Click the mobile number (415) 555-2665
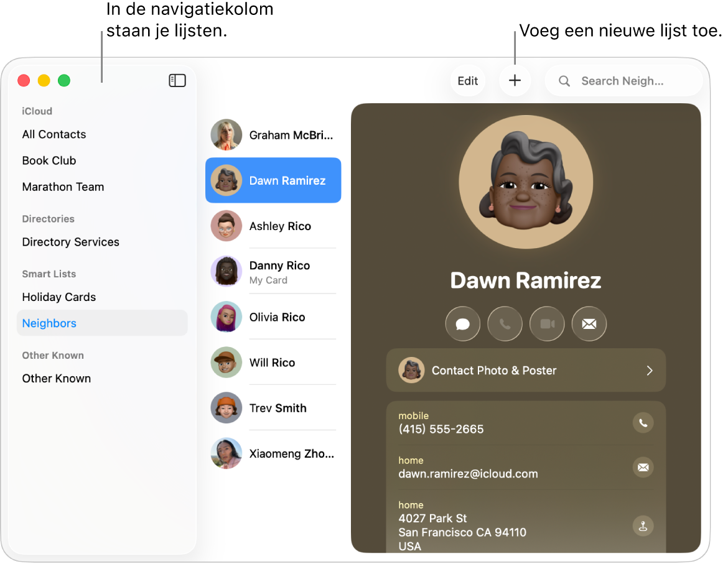 click(441, 429)
